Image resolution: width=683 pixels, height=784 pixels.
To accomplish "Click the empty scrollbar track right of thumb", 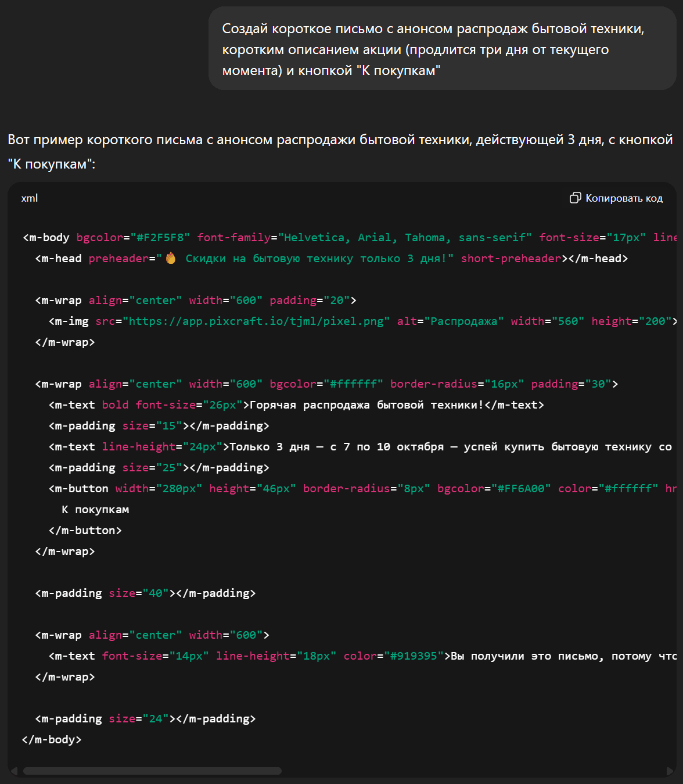I will 473,771.
